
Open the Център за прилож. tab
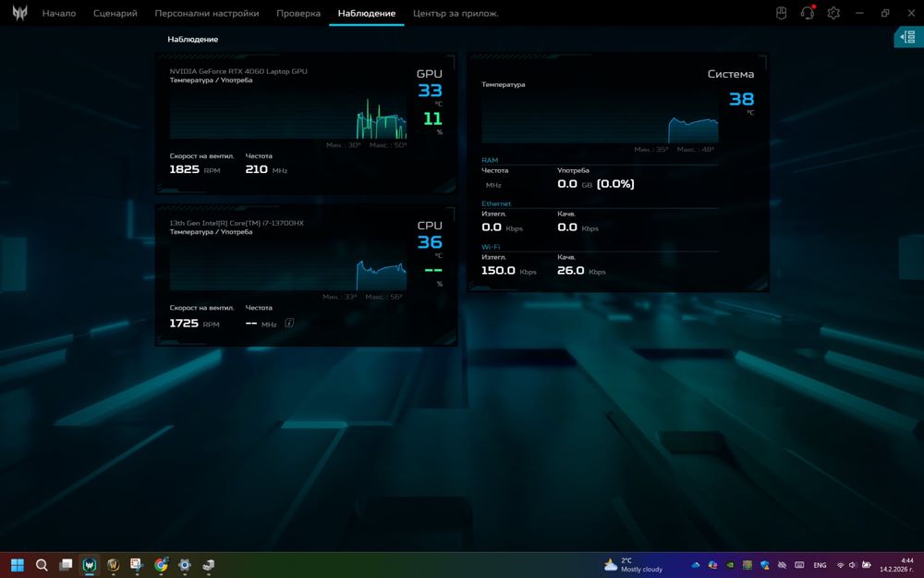pos(456,13)
